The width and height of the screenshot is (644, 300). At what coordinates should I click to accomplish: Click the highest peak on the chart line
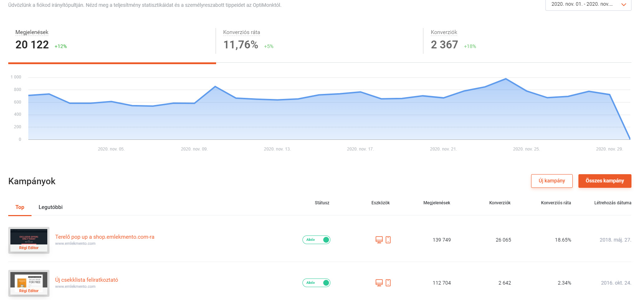(506, 79)
